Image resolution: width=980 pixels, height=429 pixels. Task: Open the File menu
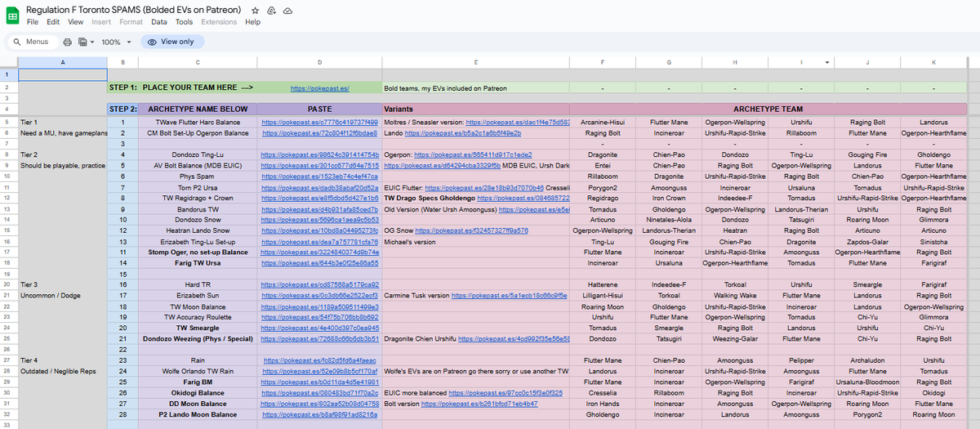pos(33,22)
